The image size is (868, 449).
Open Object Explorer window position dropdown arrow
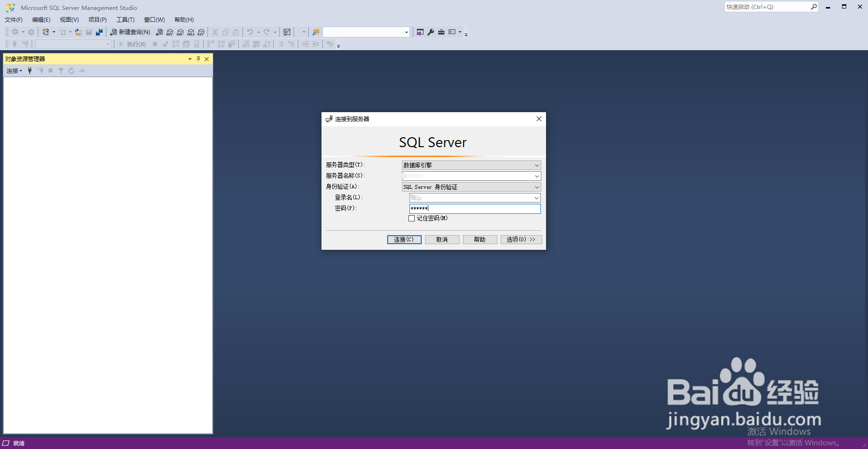click(x=190, y=59)
